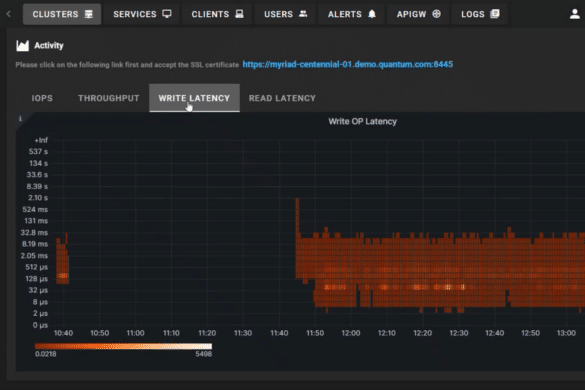Click the Services monitor icon
The width and height of the screenshot is (585, 390).
[x=167, y=14]
